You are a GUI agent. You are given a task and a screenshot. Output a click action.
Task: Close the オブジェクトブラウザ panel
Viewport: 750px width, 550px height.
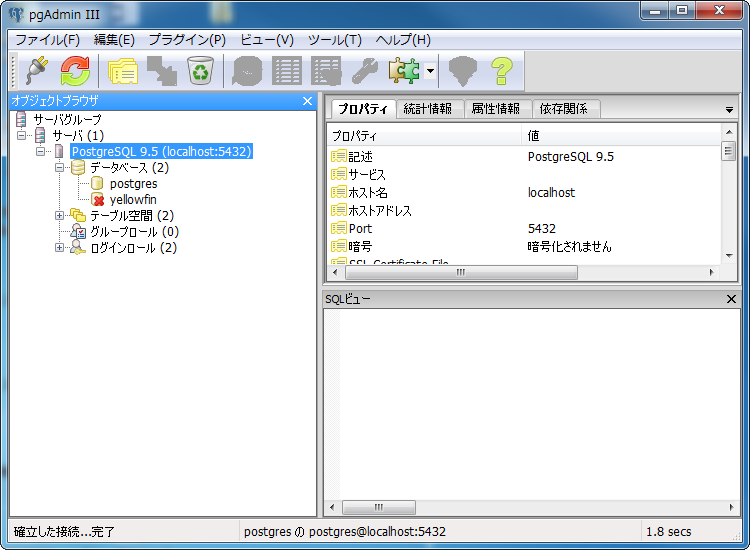coord(308,101)
